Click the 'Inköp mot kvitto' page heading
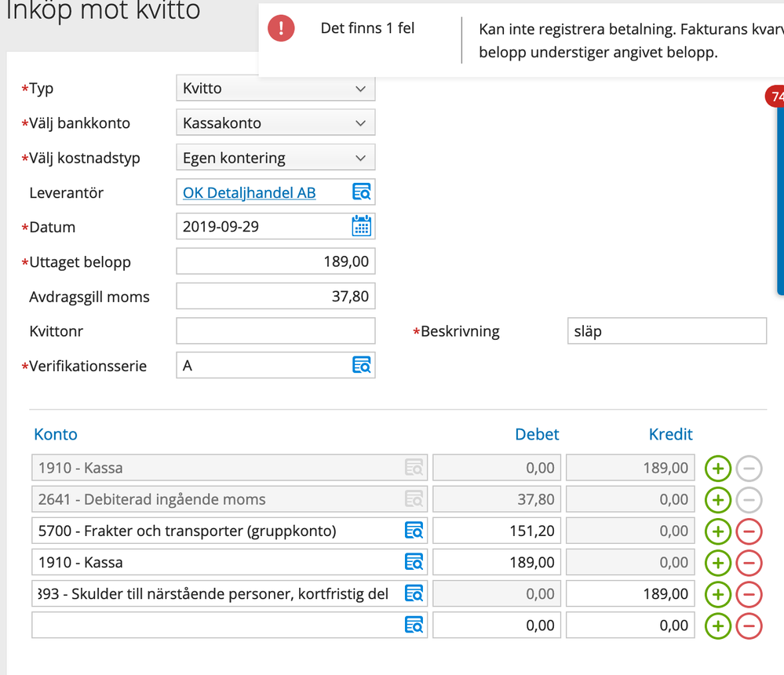Viewport: 784px width, 675px height. [x=103, y=10]
